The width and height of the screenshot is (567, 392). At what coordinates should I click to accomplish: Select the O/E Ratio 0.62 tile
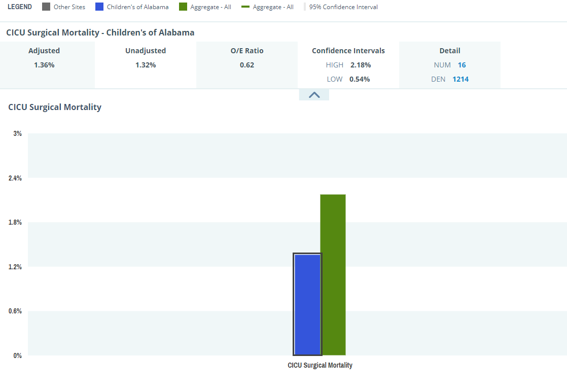click(x=247, y=58)
